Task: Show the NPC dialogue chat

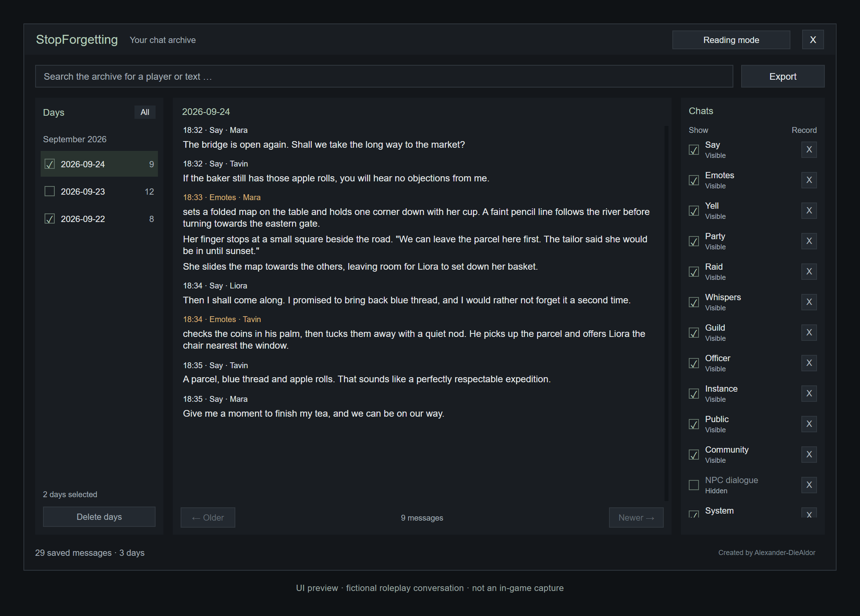Action: coord(694,485)
